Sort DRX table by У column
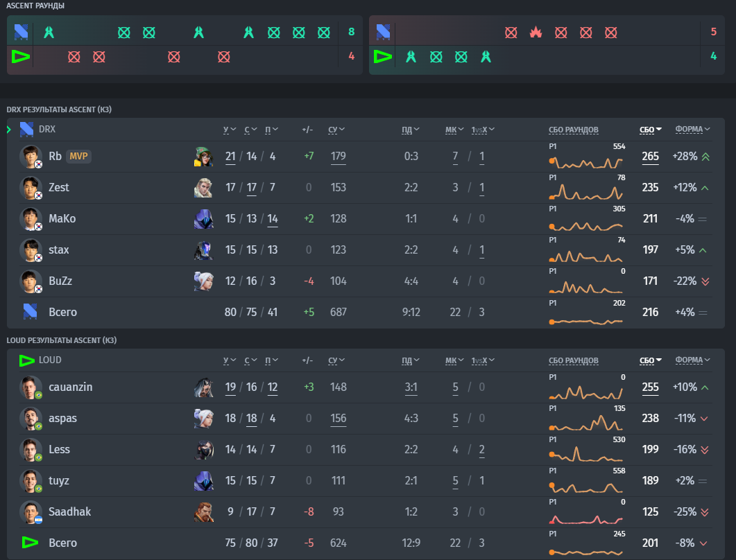 point(230,130)
